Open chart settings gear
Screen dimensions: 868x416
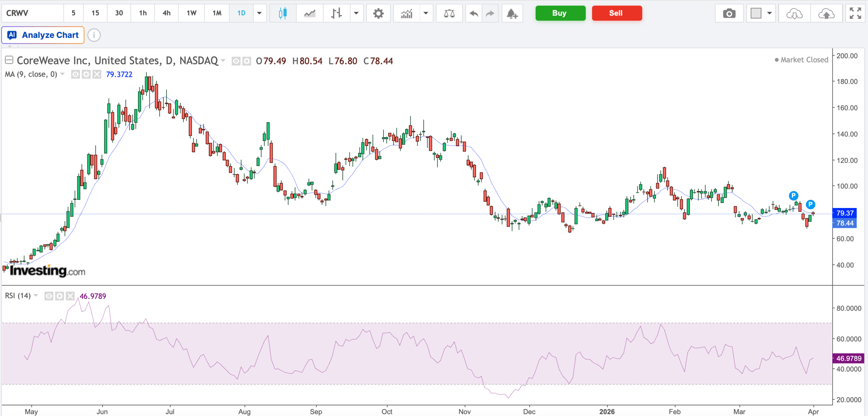click(378, 13)
